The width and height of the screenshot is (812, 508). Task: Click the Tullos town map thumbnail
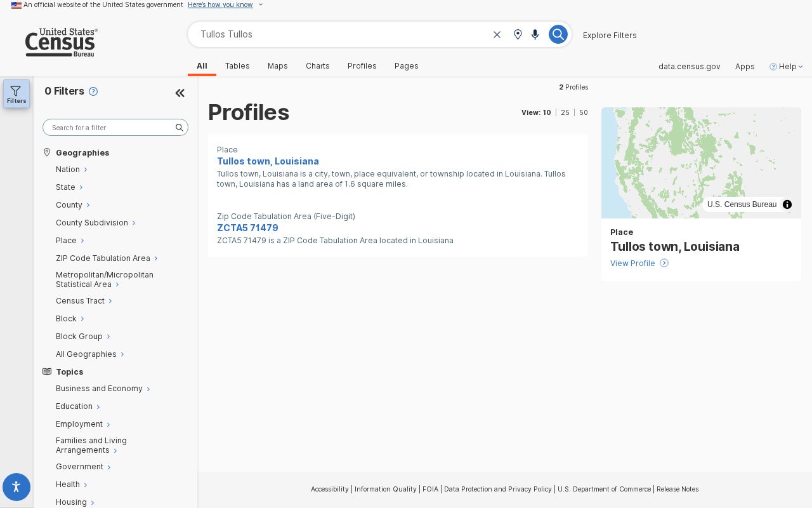701,163
